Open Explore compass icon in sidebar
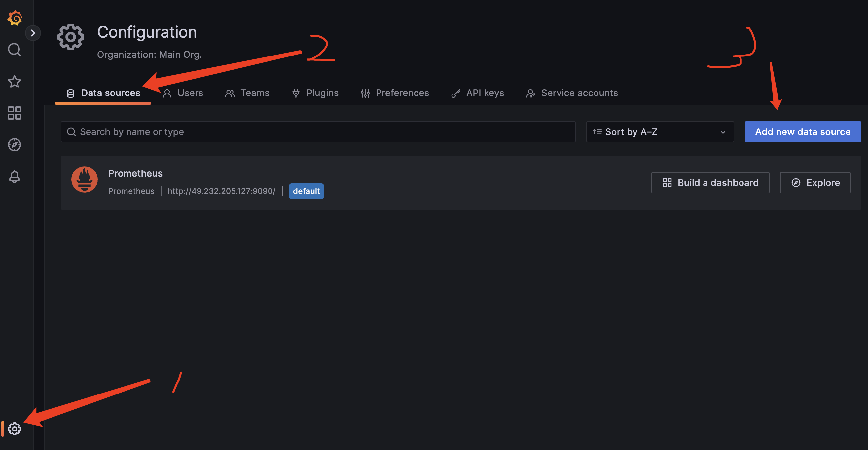The width and height of the screenshot is (868, 450). pyautogui.click(x=15, y=145)
